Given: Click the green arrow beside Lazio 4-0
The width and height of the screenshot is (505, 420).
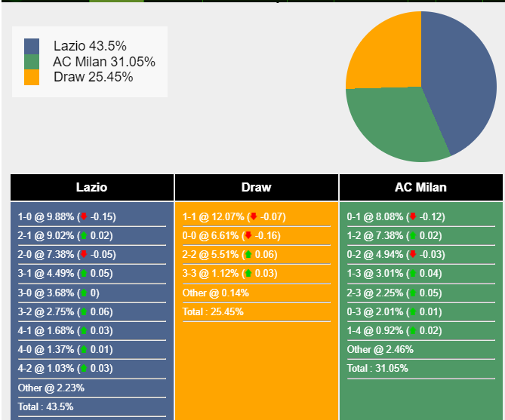Looking at the screenshot, I should 84,349.
